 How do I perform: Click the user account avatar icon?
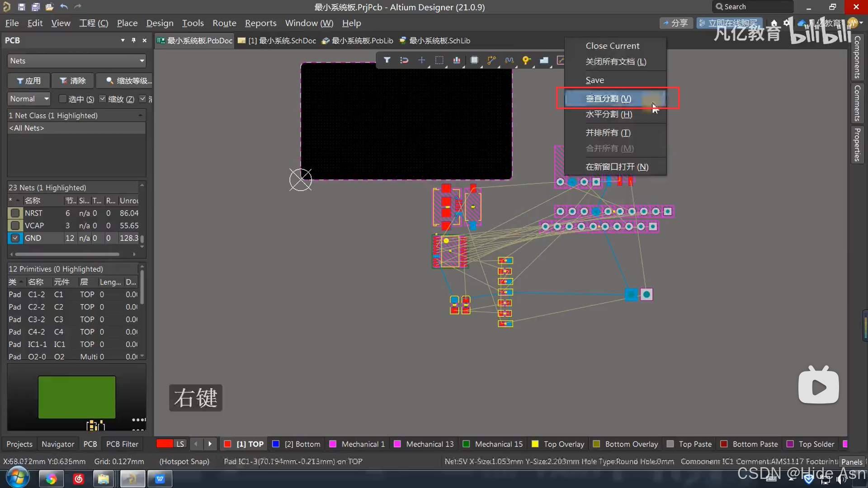coord(853,23)
